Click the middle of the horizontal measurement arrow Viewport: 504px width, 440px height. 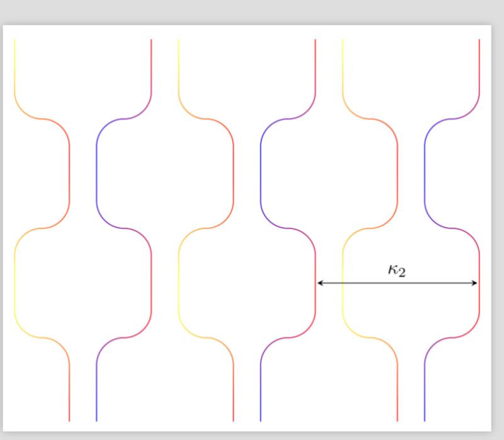399,282
